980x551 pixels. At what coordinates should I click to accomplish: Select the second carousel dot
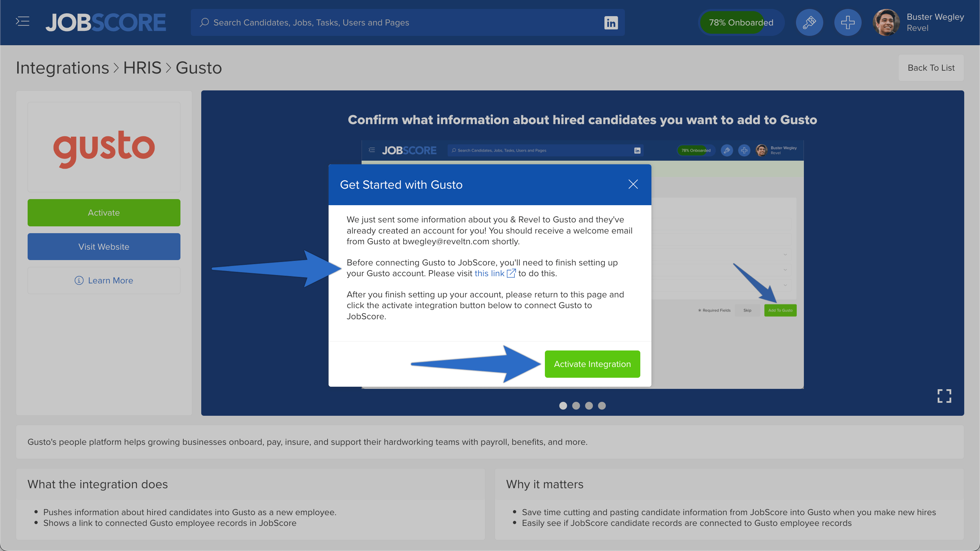[576, 406]
